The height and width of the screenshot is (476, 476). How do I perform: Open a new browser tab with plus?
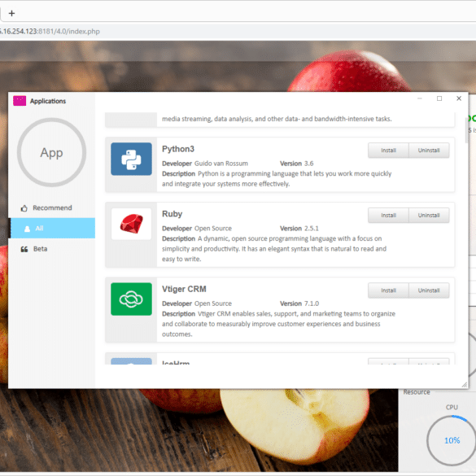point(11,13)
